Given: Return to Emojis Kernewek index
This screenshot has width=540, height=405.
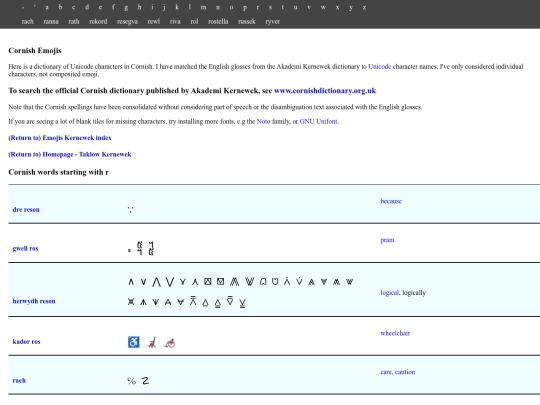Looking at the screenshot, I should tap(60, 138).
